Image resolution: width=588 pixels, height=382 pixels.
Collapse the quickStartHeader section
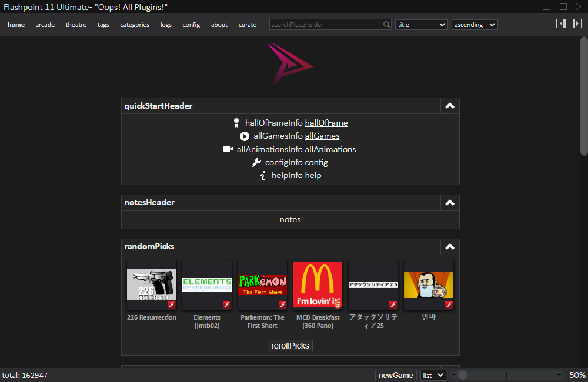point(449,106)
